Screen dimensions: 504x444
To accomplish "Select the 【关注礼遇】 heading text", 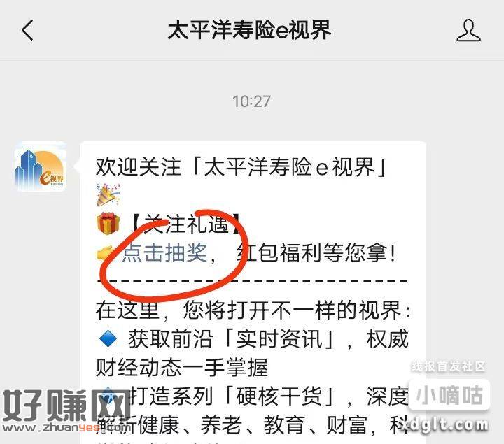I will (x=185, y=224).
